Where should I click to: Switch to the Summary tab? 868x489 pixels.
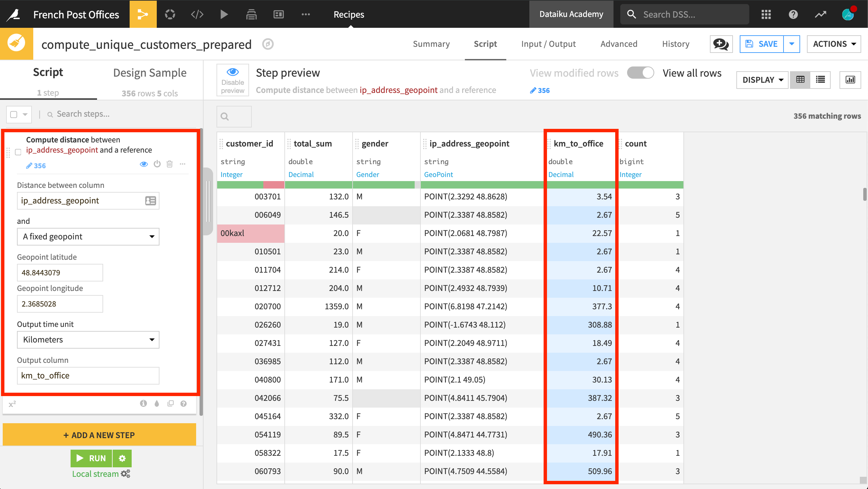click(x=429, y=43)
